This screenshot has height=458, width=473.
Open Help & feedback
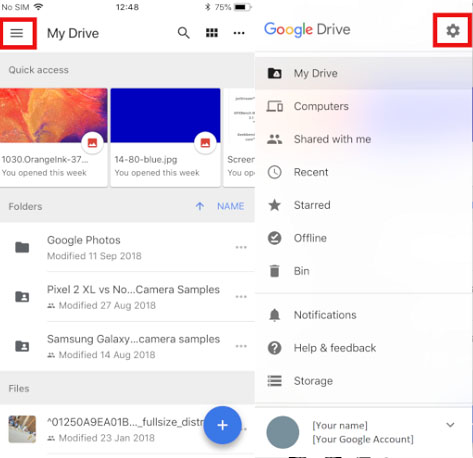pos(364,348)
